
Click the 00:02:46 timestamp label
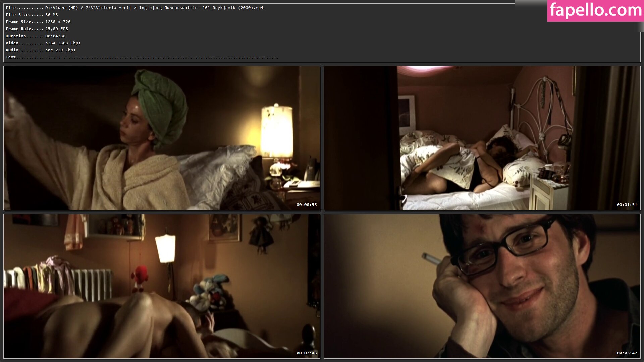coord(306,353)
